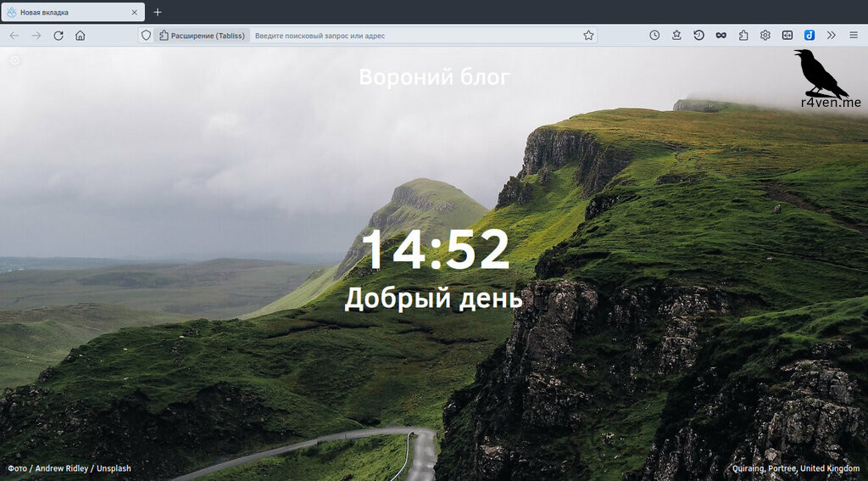Click the bookmarks tray icon with star
The width and height of the screenshot is (868, 481).
coord(676,36)
